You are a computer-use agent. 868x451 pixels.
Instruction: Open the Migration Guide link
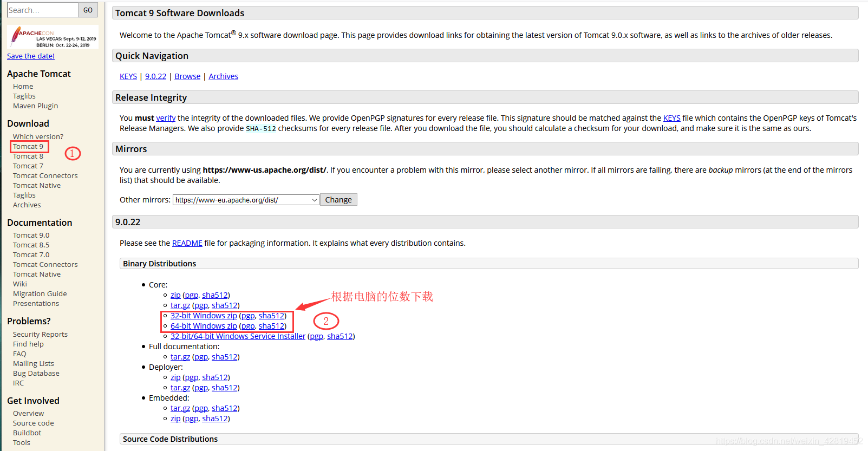coord(40,294)
